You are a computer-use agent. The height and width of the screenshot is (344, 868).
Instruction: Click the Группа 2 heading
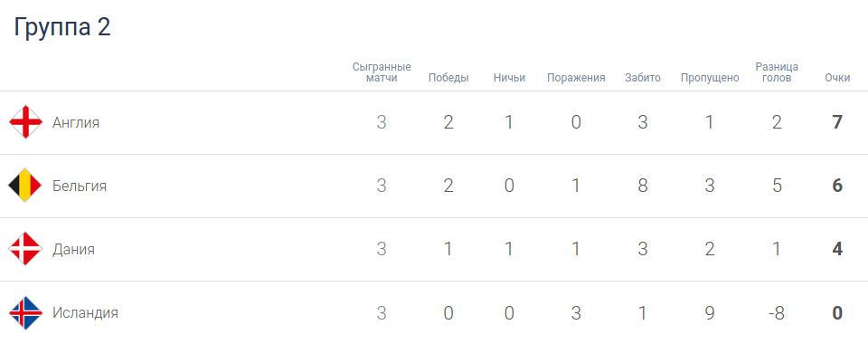[62, 27]
